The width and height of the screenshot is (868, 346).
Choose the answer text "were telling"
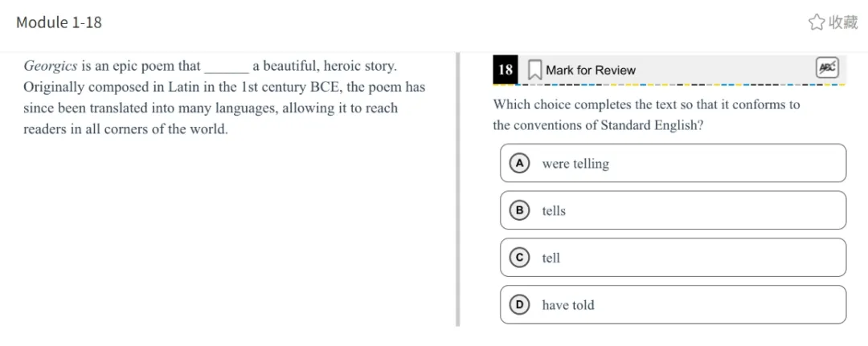575,164
